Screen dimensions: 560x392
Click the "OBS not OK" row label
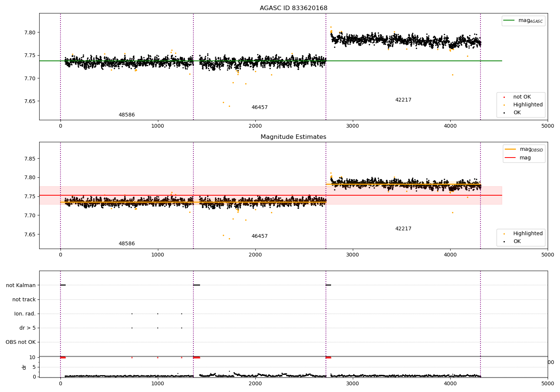coord(21,342)
